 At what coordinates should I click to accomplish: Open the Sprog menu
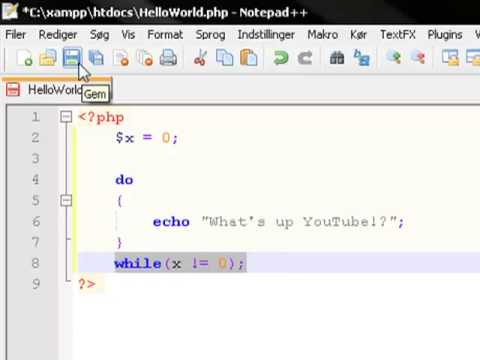(x=210, y=35)
